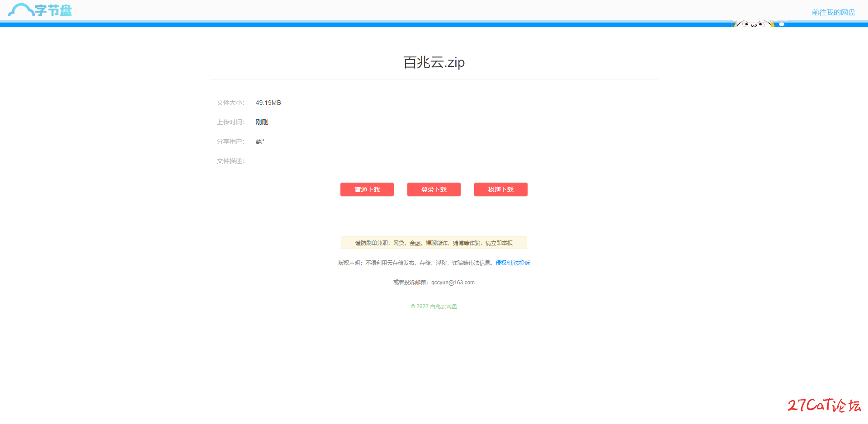This screenshot has width=868, height=424.
Task: Select the file title 百兆云.zip
Action: point(434,62)
